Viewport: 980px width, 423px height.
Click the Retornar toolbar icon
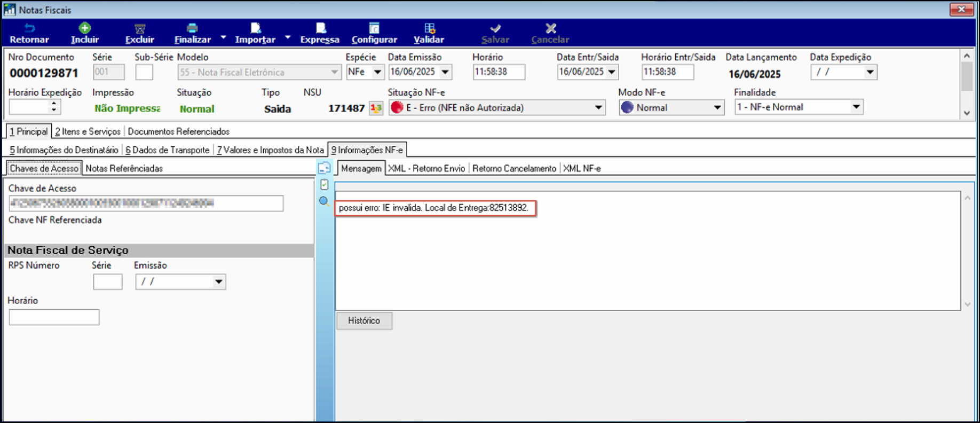point(29,28)
